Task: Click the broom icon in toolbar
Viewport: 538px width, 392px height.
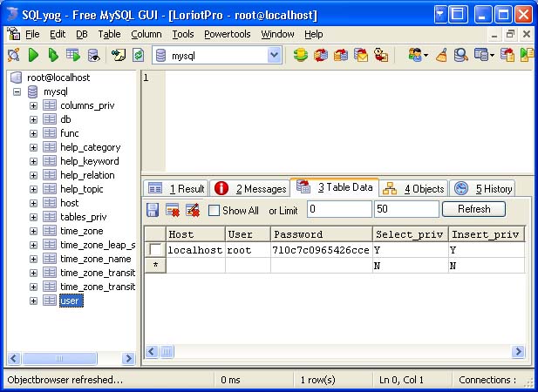Action: pos(442,55)
